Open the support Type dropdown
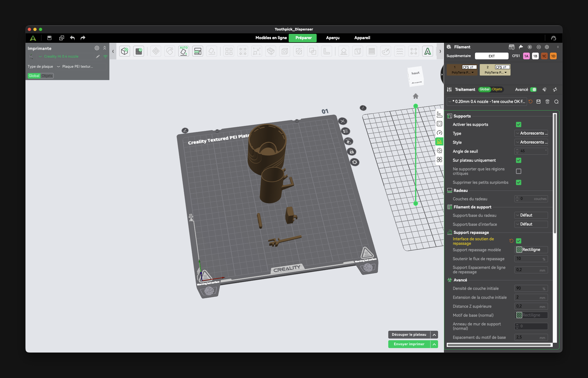Viewport: 588px width, 378px height. point(531,133)
